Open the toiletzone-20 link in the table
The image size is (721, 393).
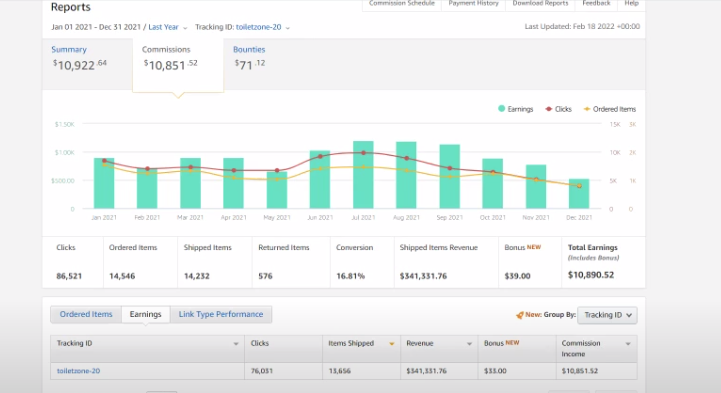78,371
